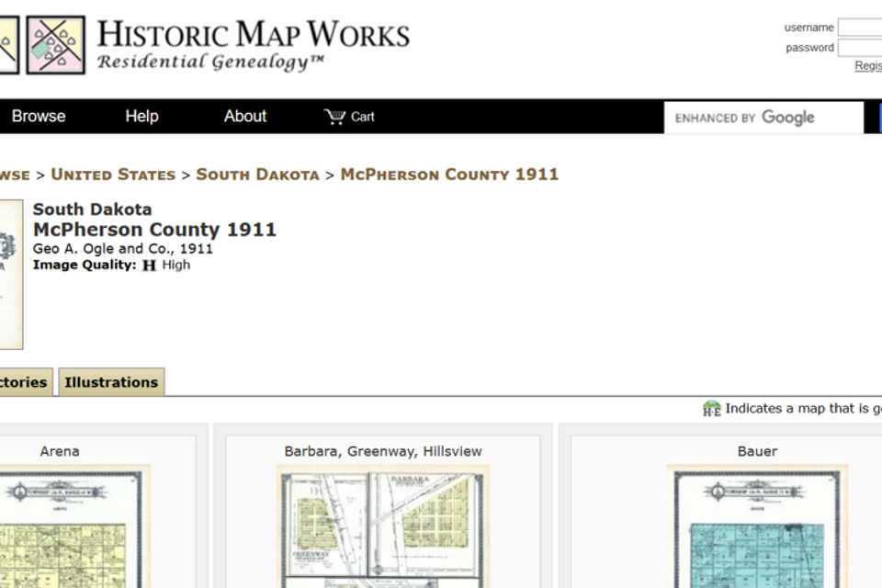
Task: Click the atlas cover thumbnail
Action: [11, 275]
